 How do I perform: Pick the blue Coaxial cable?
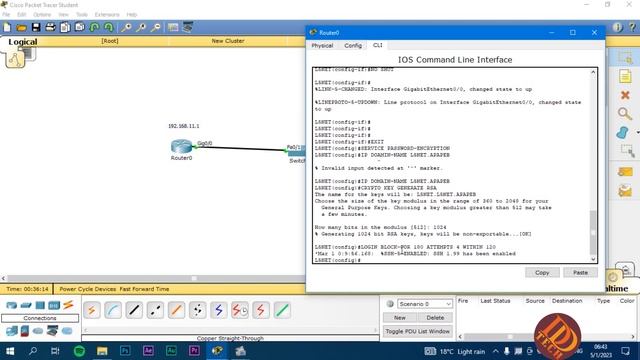tap(219, 311)
